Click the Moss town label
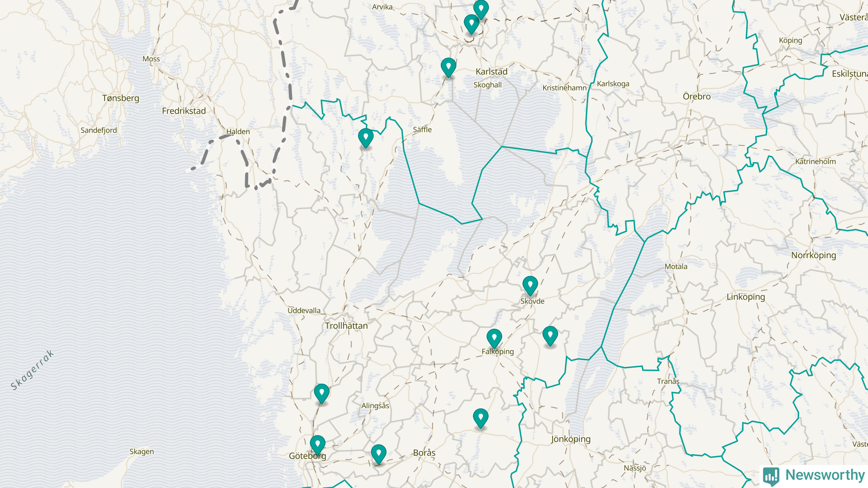868x488 pixels. [x=151, y=59]
